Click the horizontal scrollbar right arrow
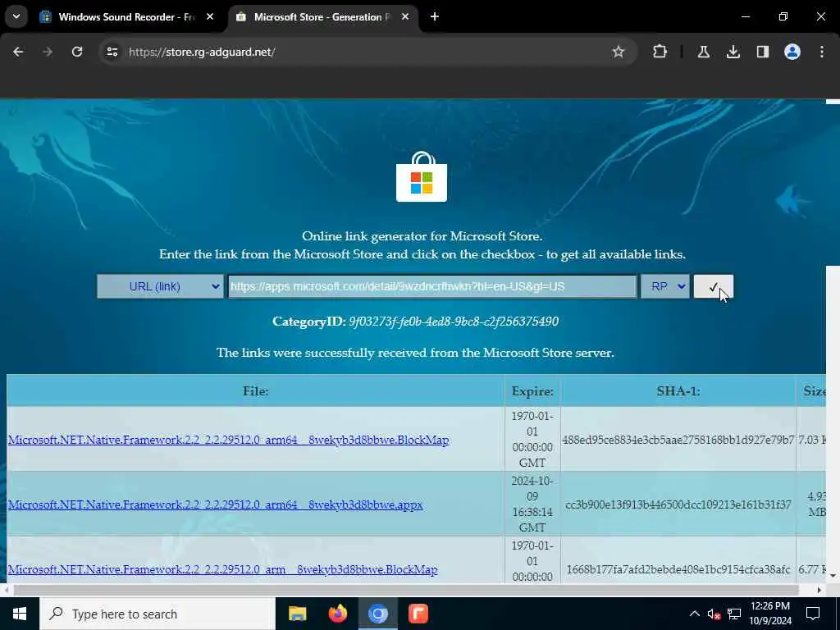Screen dimensions: 840x630 (819, 590)
